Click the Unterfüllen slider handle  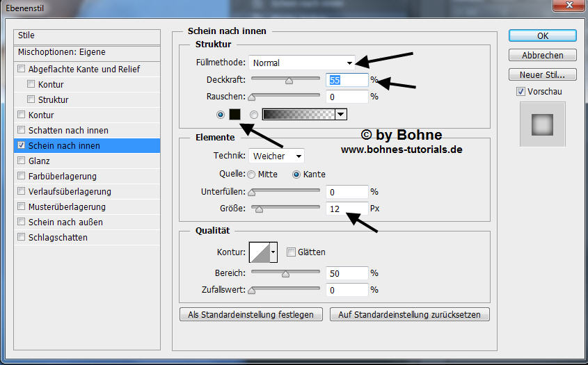(252, 193)
